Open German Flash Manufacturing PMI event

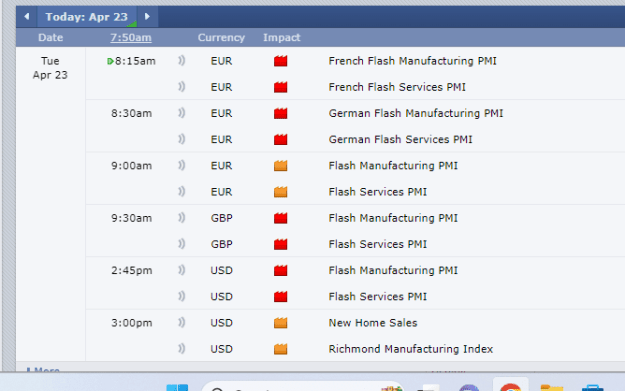[416, 113]
